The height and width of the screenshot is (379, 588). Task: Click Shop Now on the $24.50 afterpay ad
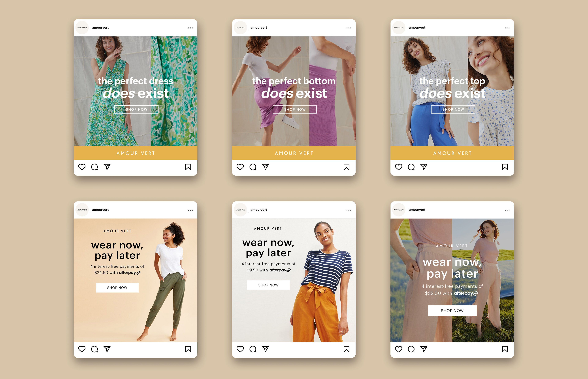[x=117, y=288]
